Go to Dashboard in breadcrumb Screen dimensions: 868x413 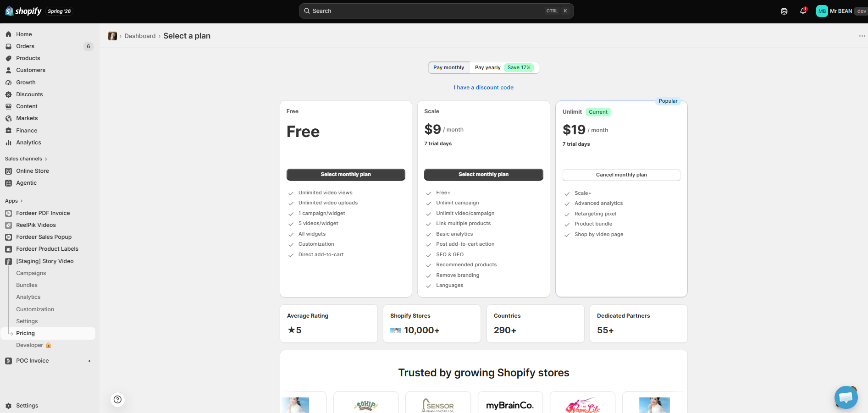coord(140,36)
